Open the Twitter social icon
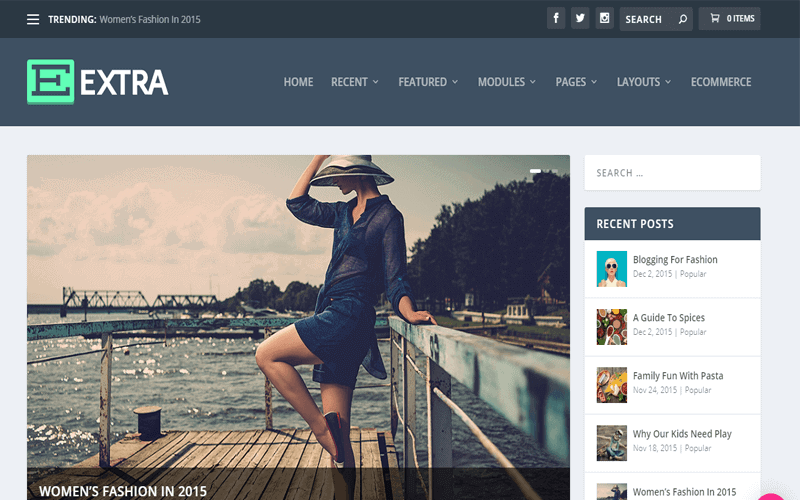 (x=580, y=18)
